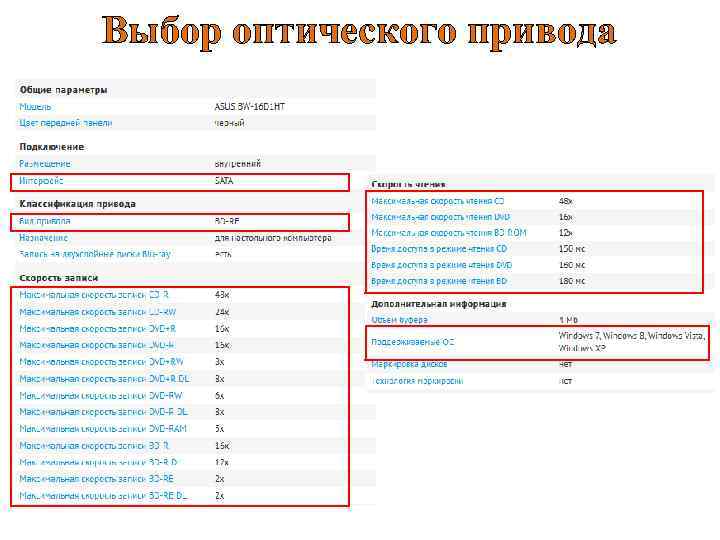720x540 pixels.
Task: Select the 'Скорость записи' section heading
Action: 59,278
